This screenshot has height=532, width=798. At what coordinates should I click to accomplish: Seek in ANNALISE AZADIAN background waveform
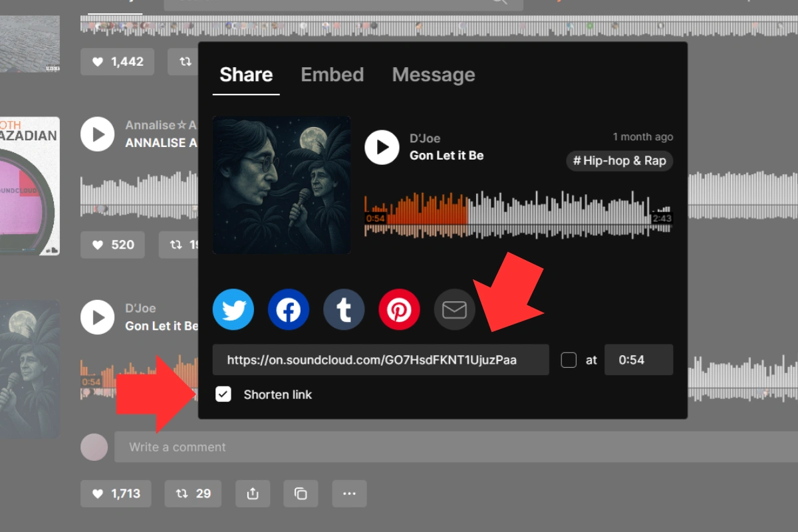click(139, 196)
